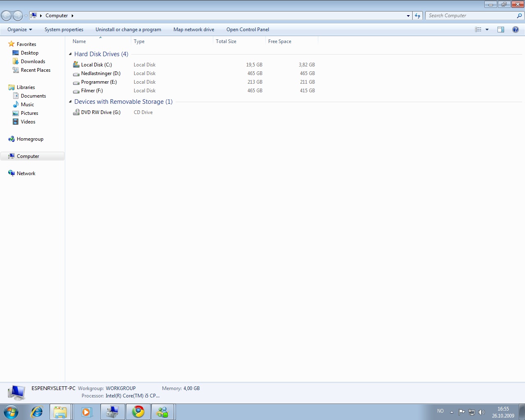Click the Help question mark icon
The height and width of the screenshot is (420, 525).
coord(516,30)
